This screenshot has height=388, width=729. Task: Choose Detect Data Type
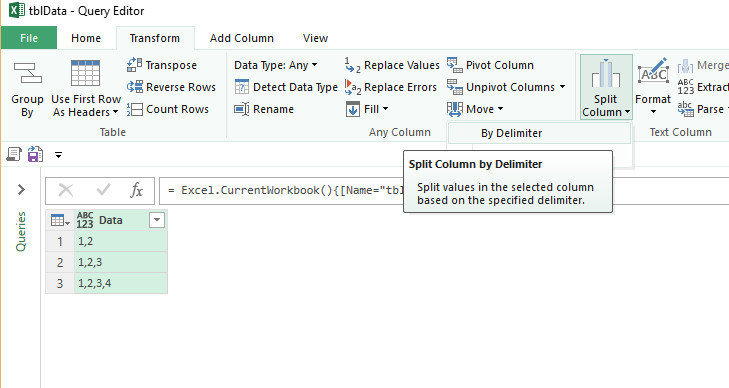(x=286, y=87)
